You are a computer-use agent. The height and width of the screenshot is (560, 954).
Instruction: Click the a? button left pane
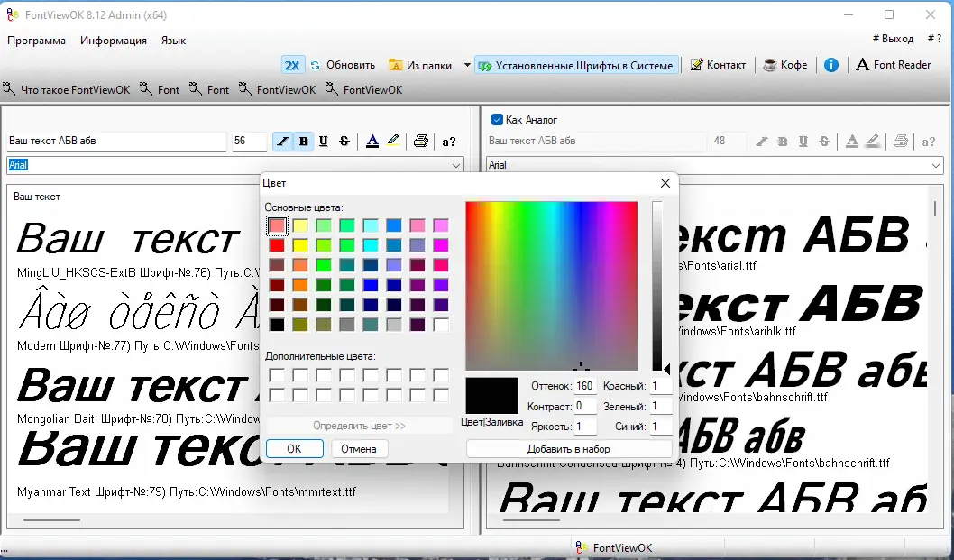tap(449, 142)
